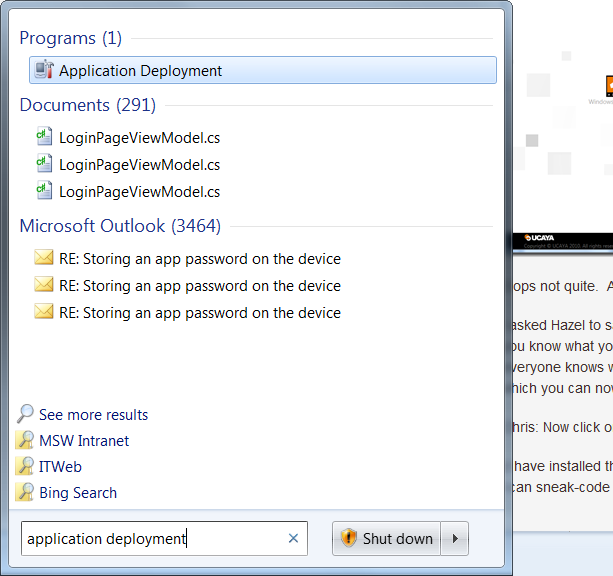The image size is (613, 576).
Task: Open the second 'RE: Storing an app password' email
Action: (x=199, y=286)
